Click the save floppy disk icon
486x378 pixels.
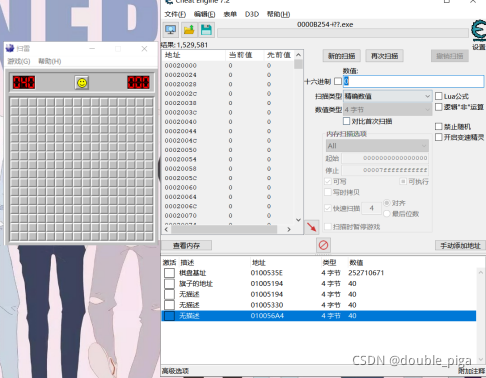click(206, 30)
